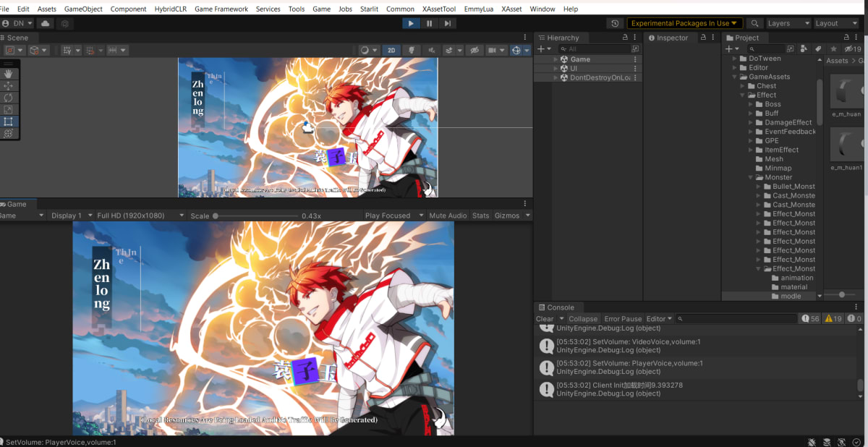Image resolution: width=868 pixels, height=447 pixels.
Task: Adjust Project thumbnail size slider
Action: pos(842,295)
